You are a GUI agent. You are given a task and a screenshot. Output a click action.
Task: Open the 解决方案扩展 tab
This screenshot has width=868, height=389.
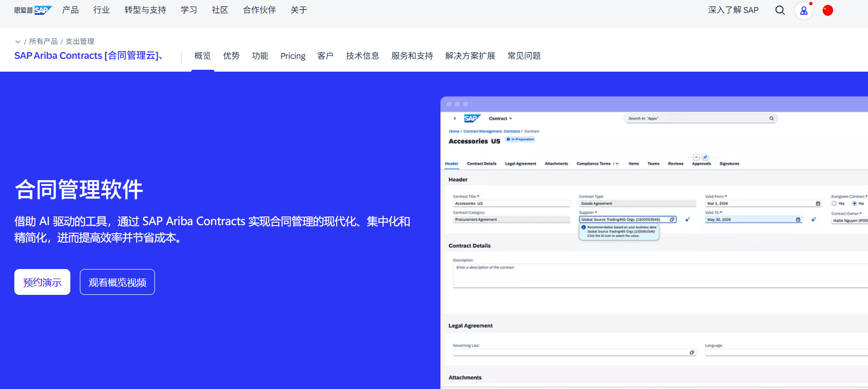coord(470,56)
